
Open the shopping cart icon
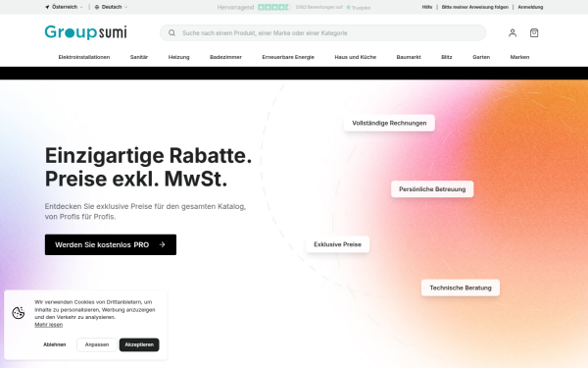point(534,33)
